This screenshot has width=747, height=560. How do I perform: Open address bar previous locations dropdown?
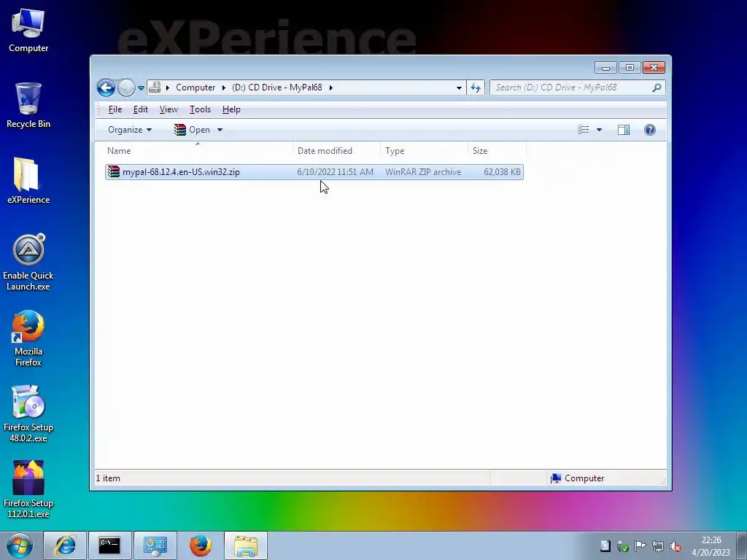click(459, 87)
